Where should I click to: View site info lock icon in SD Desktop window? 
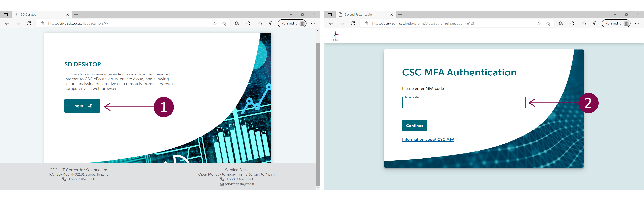[42, 23]
